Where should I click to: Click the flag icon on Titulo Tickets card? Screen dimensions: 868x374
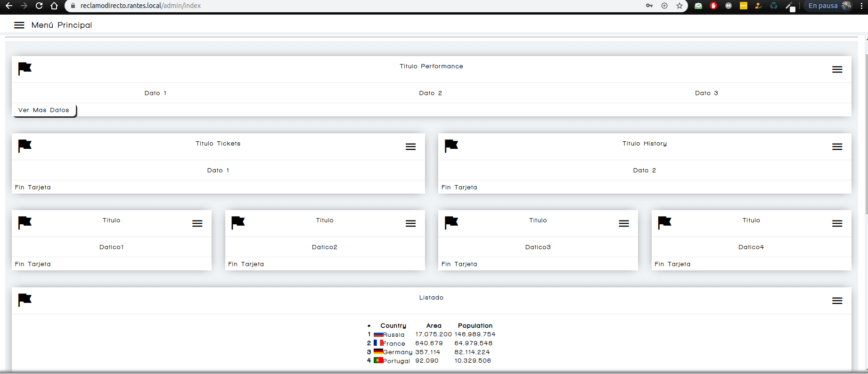25,146
